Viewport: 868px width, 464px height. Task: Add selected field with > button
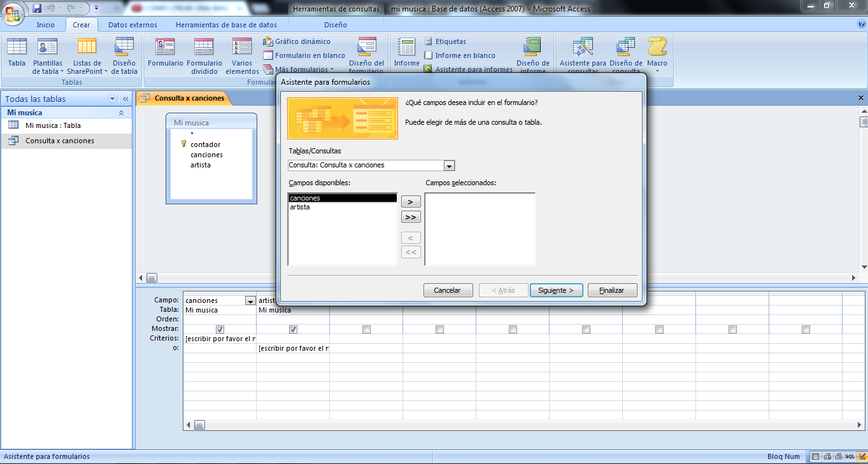click(x=411, y=202)
